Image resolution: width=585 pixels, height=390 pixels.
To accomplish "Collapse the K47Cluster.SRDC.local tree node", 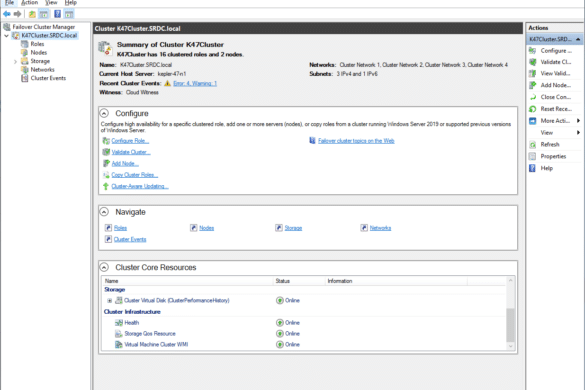I will [x=6, y=36].
